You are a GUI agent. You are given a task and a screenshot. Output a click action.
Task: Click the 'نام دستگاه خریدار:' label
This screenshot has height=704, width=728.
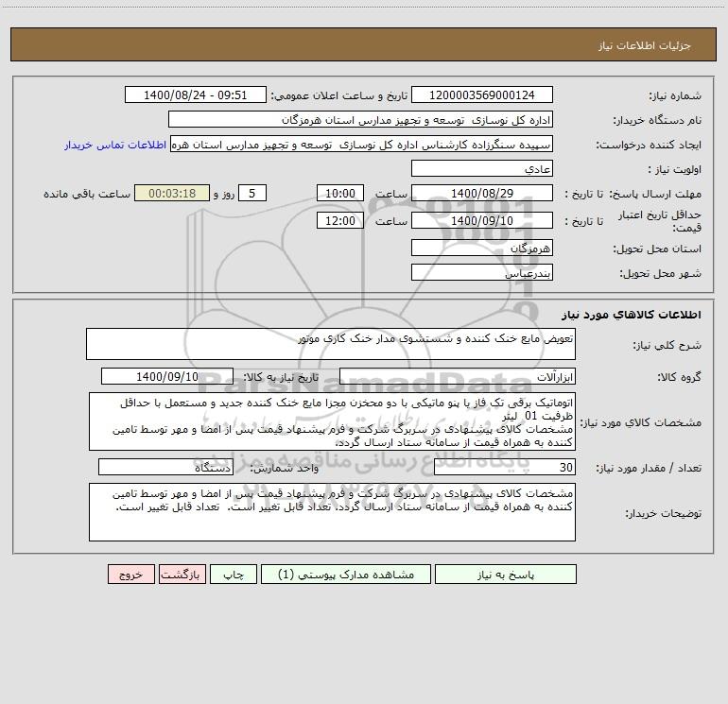click(657, 121)
